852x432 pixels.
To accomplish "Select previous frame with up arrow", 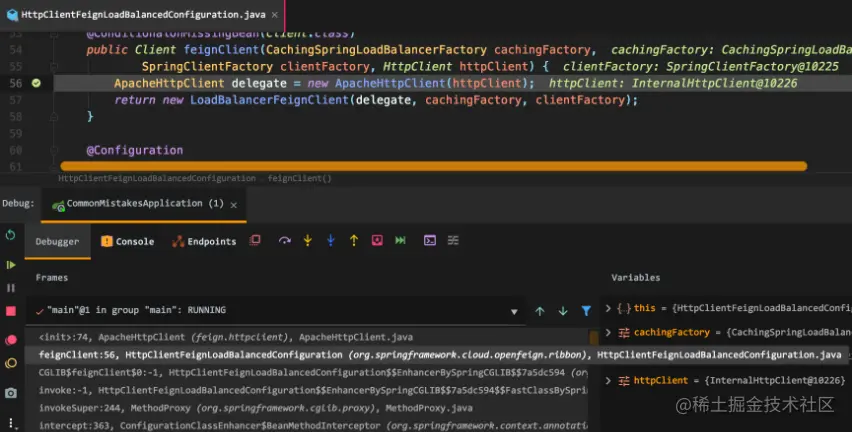I will [540, 311].
